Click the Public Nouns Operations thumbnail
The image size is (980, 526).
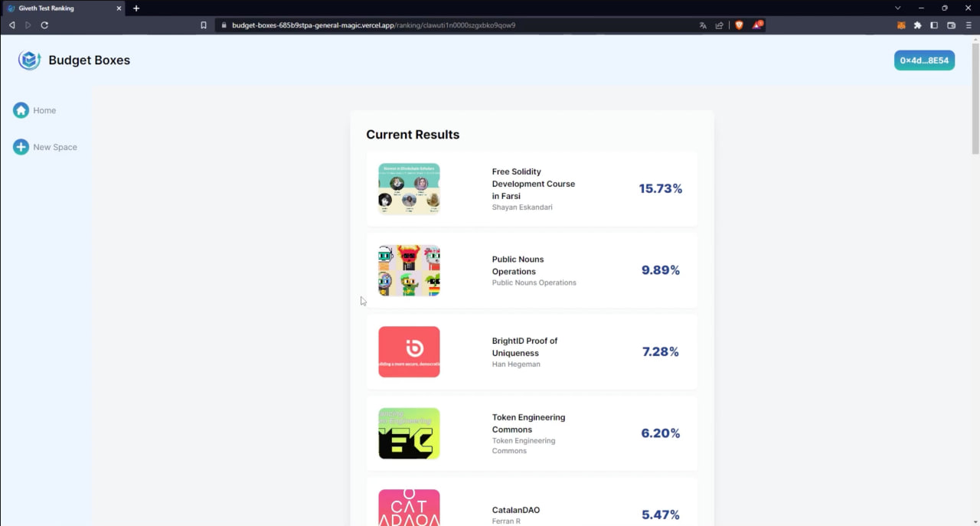tap(409, 270)
